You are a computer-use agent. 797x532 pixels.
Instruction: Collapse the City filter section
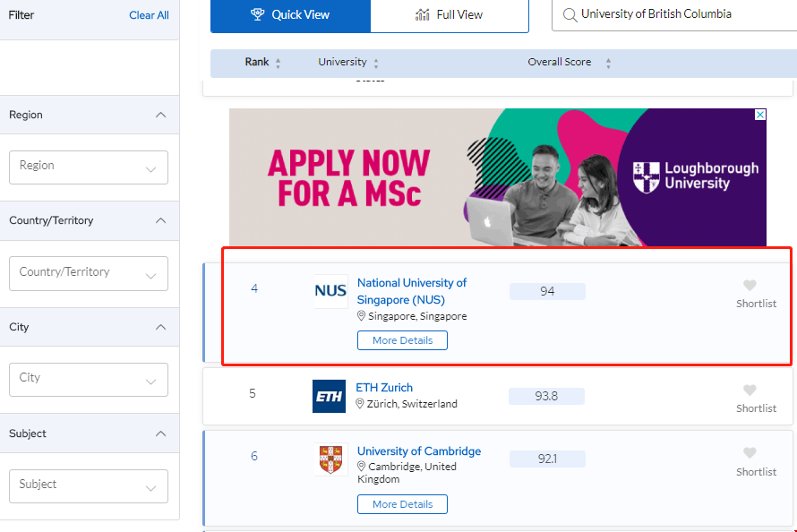click(160, 327)
